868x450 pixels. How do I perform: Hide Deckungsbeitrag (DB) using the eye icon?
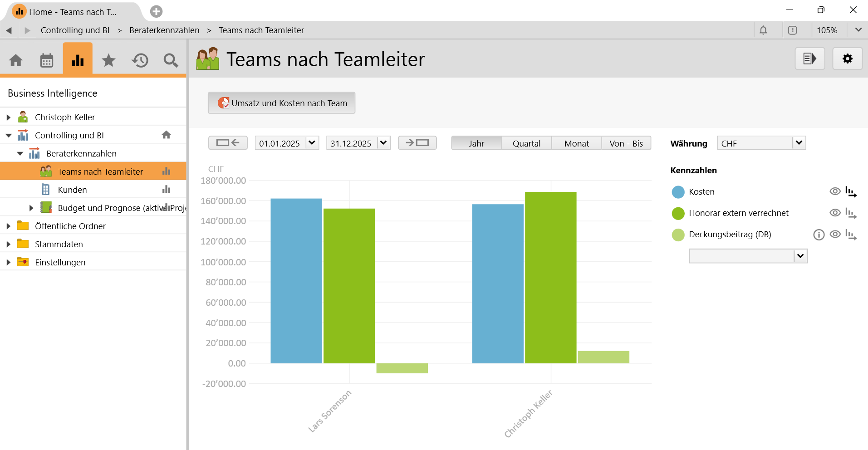pyautogui.click(x=835, y=235)
